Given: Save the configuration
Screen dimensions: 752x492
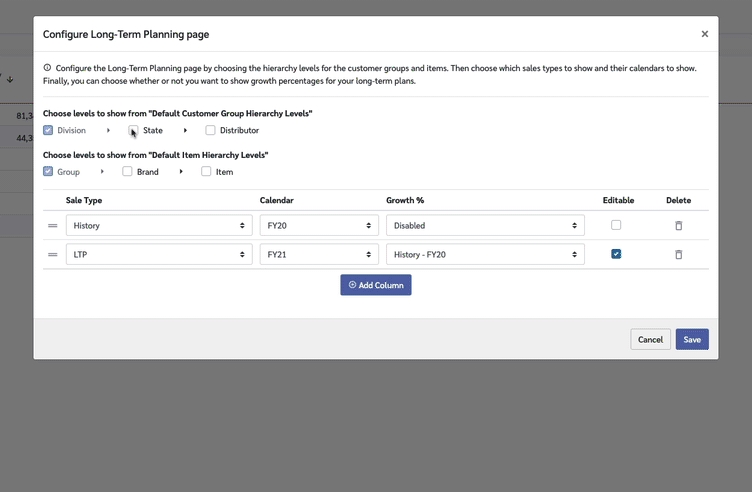Looking at the screenshot, I should click(x=692, y=339).
